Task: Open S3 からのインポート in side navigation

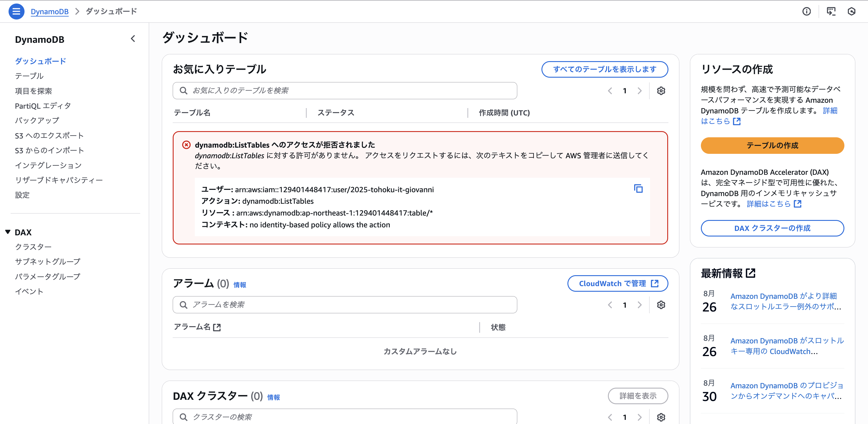Action: click(49, 150)
